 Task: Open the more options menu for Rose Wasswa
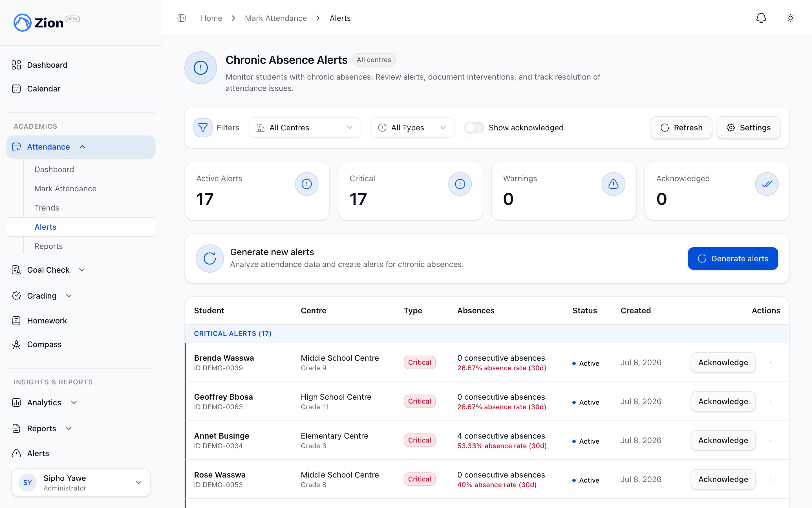tap(770, 479)
